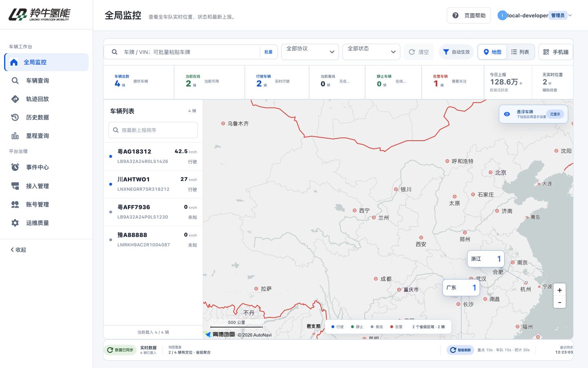
Task: Toggle the 自动生效 filter option
Action: click(456, 52)
